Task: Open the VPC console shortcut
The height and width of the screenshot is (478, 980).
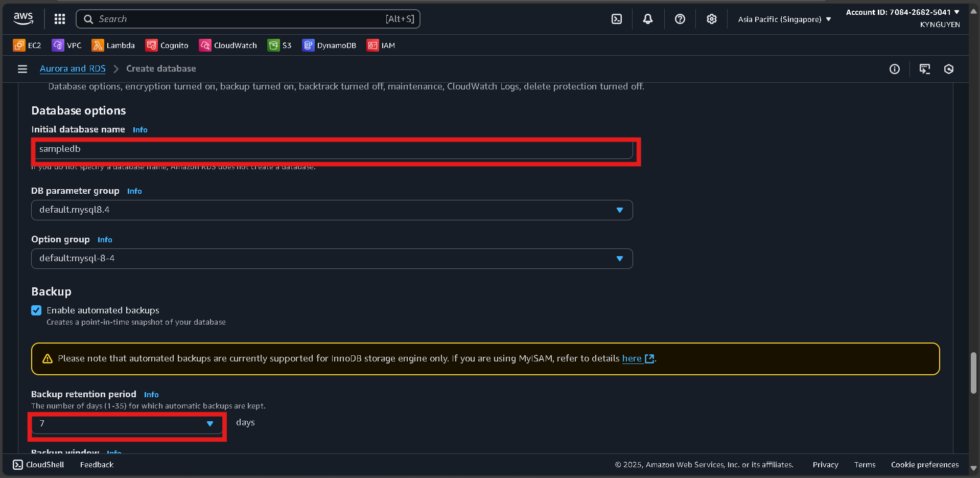Action: [x=66, y=45]
